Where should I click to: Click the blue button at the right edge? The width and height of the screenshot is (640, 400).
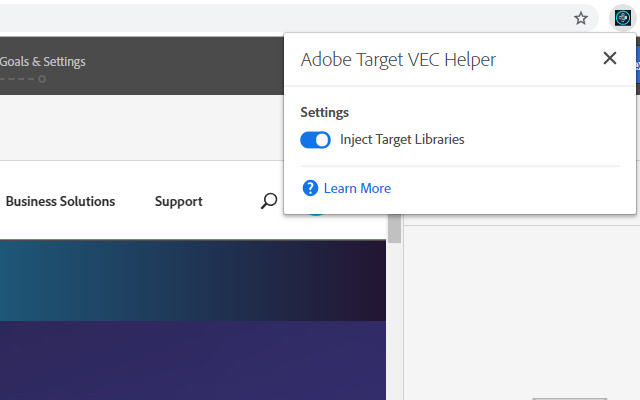coord(636,64)
